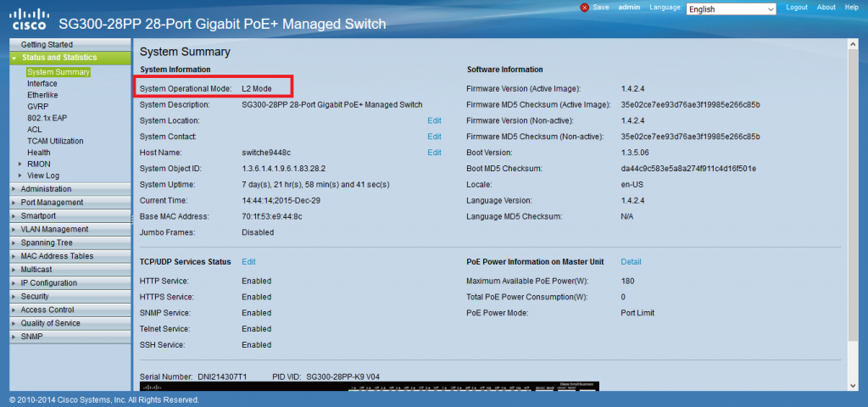
Task: Open the Help link
Action: coord(851,7)
